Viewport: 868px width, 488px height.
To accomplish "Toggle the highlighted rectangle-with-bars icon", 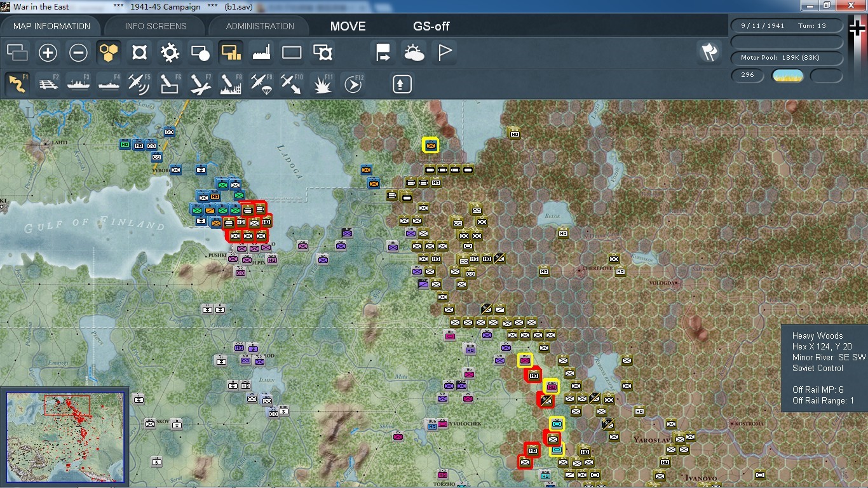I will [231, 53].
